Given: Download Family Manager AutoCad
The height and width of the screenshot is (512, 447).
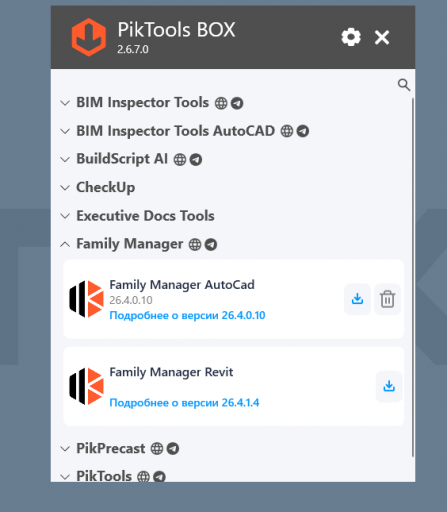Looking at the screenshot, I should coord(357,299).
